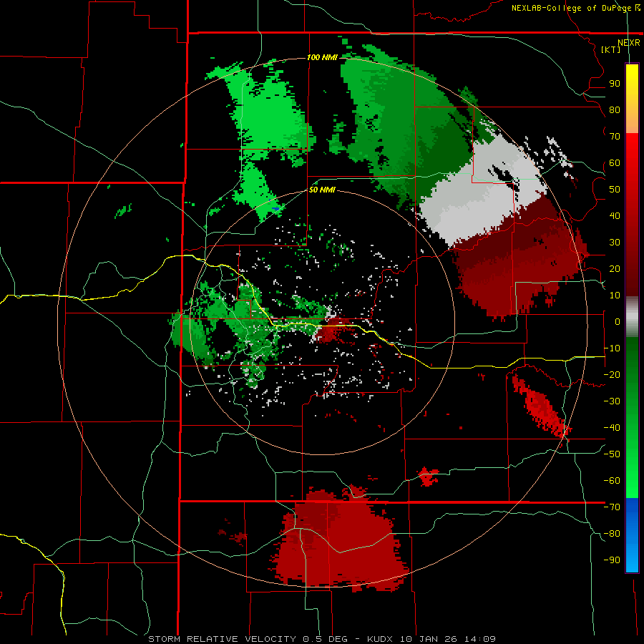Click the positive "60" scale value
Image resolution: width=644 pixels, height=644 pixels.
point(615,163)
